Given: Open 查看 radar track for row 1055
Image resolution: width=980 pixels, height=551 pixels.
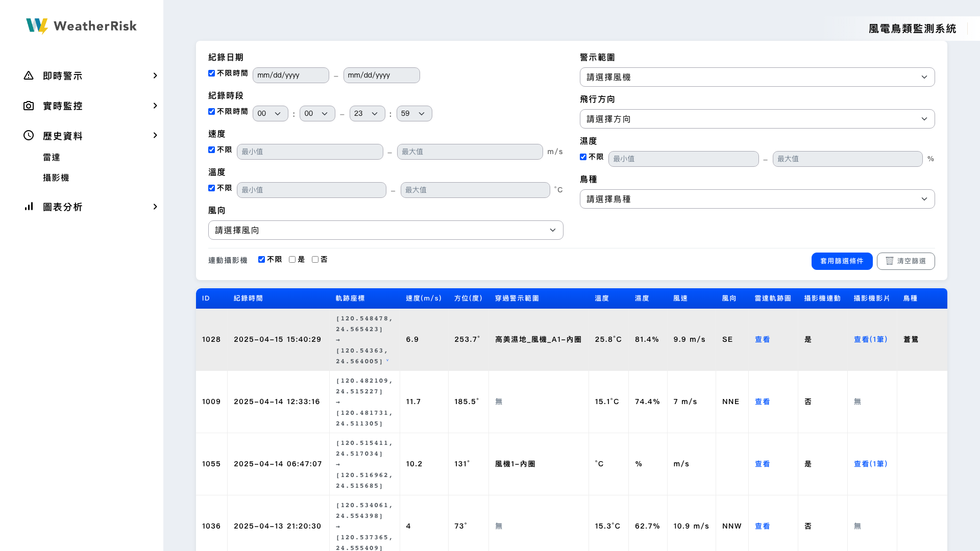Looking at the screenshot, I should click(762, 464).
